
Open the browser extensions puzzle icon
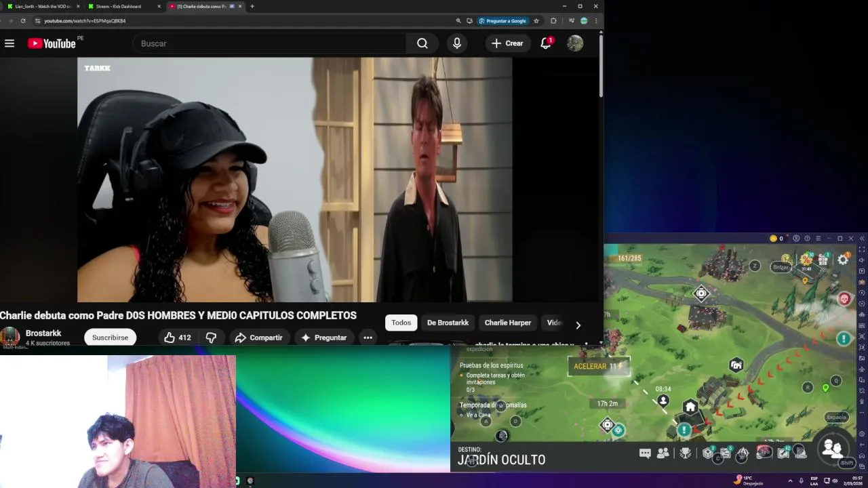(x=553, y=21)
